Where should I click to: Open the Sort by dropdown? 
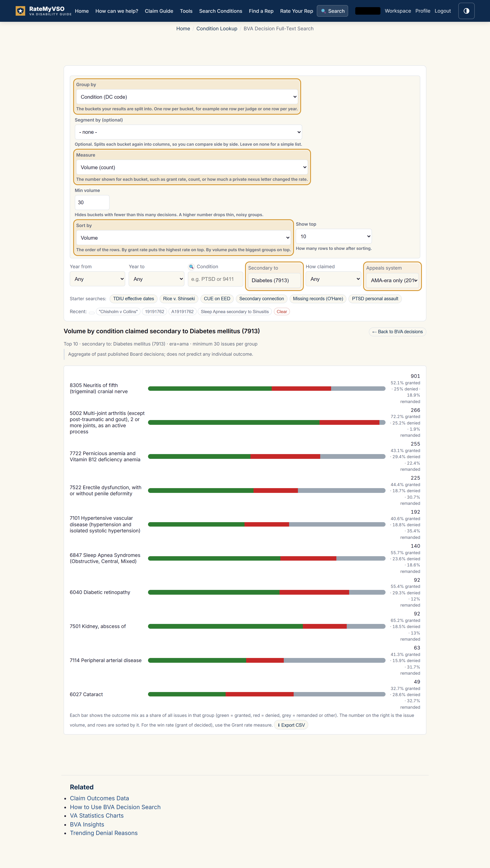[x=184, y=238]
